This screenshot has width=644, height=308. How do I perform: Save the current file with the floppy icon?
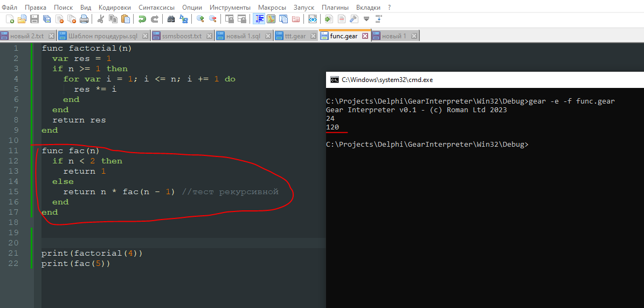(34, 19)
